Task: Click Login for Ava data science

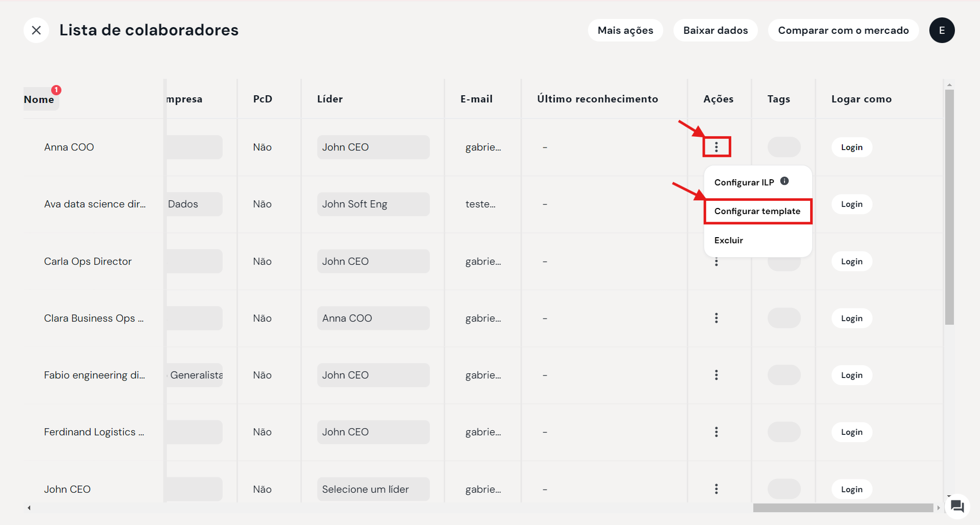Action: [852, 204]
